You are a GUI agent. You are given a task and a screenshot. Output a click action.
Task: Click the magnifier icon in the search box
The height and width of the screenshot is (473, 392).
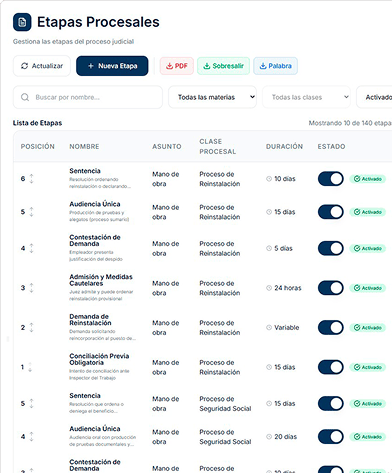click(25, 97)
